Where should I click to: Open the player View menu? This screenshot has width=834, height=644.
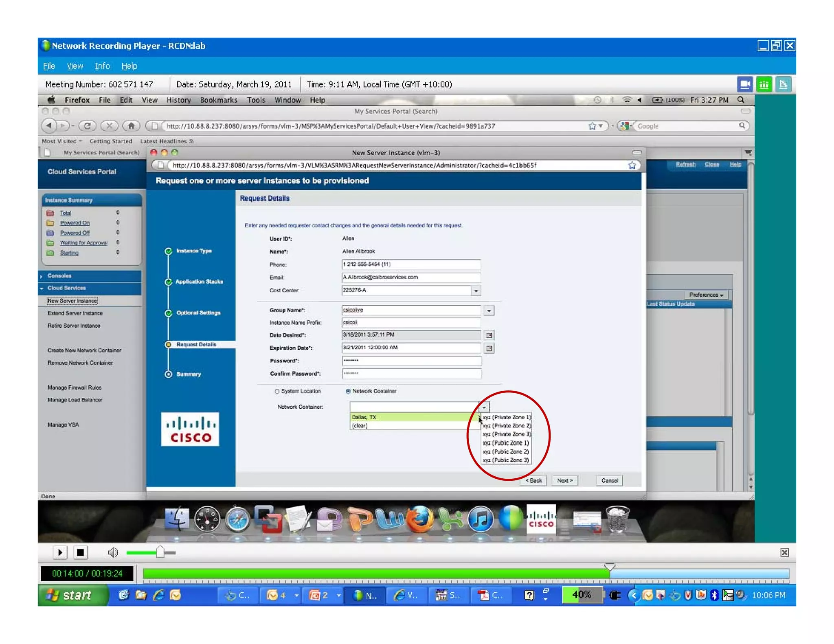click(x=75, y=66)
